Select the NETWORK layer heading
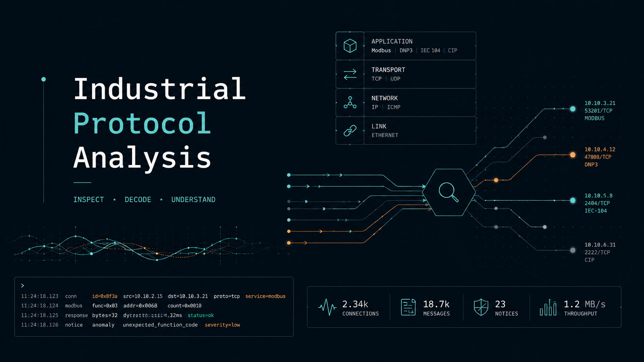Viewport: 644px width, 362px height. 384,98
